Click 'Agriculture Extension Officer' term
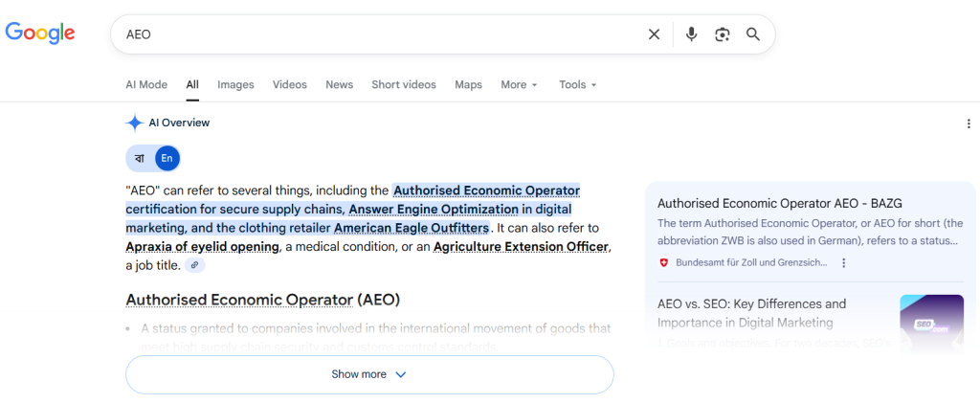Viewport: 980px width, 403px height. (x=521, y=247)
